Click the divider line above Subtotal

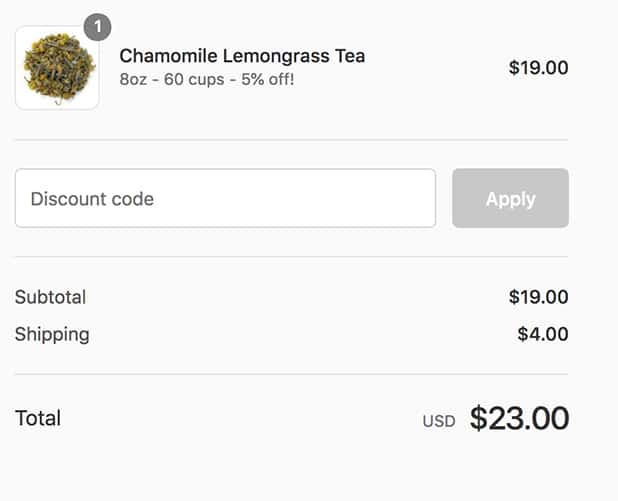pos(291,257)
